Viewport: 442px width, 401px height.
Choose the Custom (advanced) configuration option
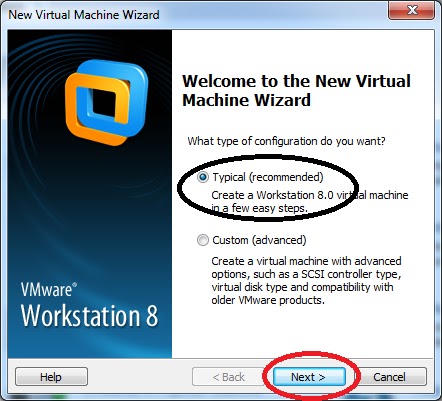point(202,240)
